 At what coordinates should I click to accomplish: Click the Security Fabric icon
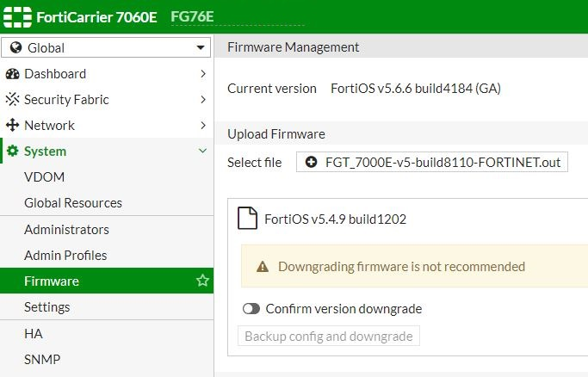tap(13, 100)
